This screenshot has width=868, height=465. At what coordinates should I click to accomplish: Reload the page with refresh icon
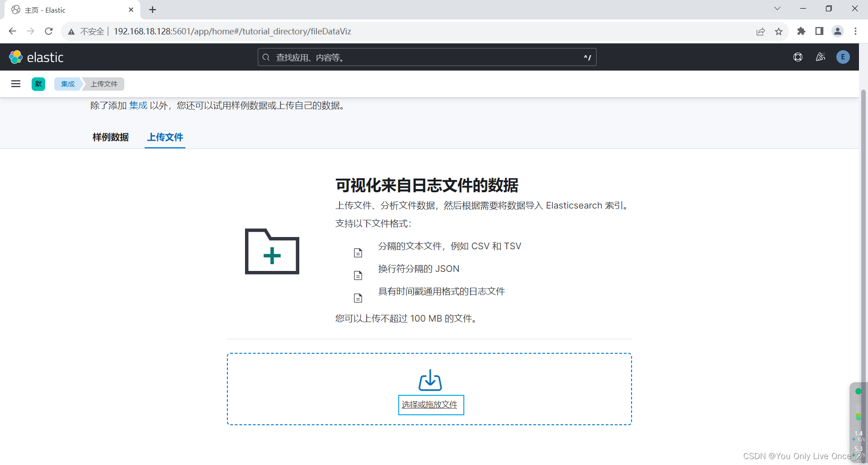point(49,31)
